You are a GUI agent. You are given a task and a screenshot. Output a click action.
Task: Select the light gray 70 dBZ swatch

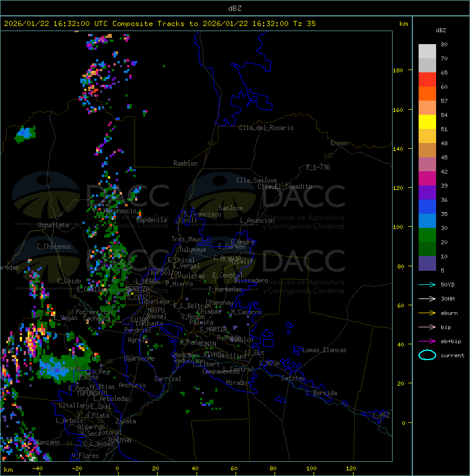pos(427,51)
